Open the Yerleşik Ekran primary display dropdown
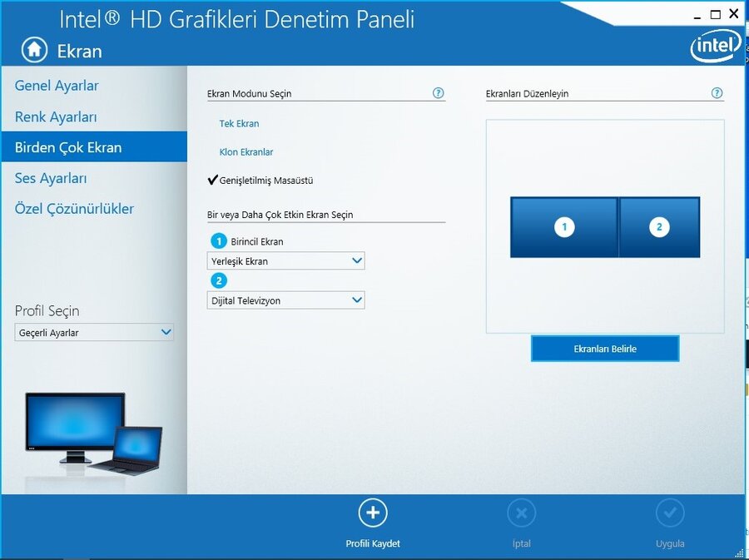This screenshot has width=749, height=560. tap(285, 260)
